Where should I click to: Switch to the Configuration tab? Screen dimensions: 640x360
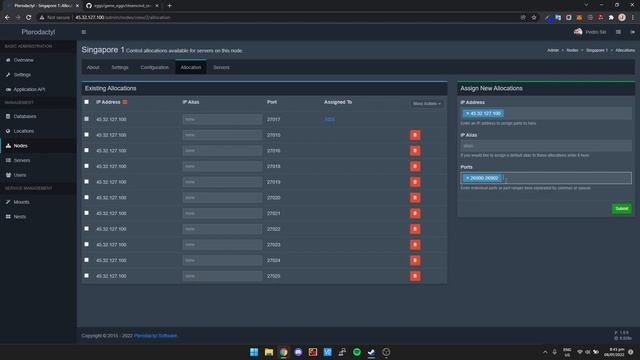(x=154, y=67)
